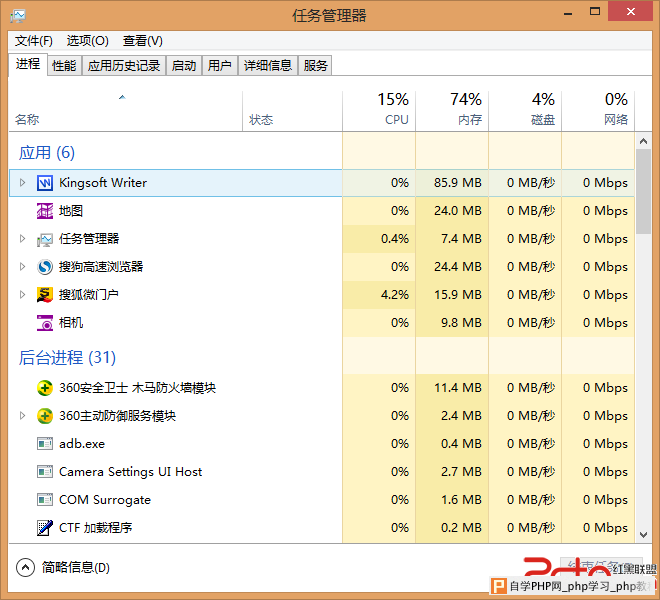This screenshot has width=660, height=600.
Task: Collapse to 简略信息 view with arrow button
Action: coord(25,568)
